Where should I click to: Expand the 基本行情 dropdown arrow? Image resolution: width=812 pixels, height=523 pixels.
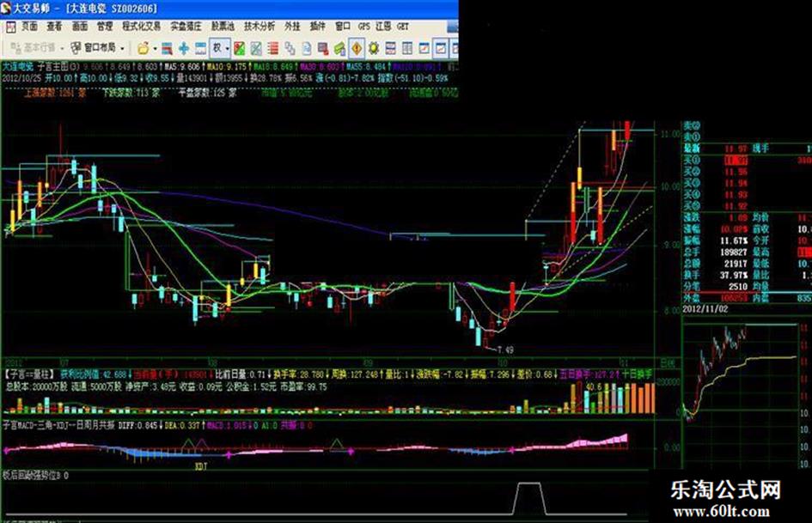click(x=61, y=49)
